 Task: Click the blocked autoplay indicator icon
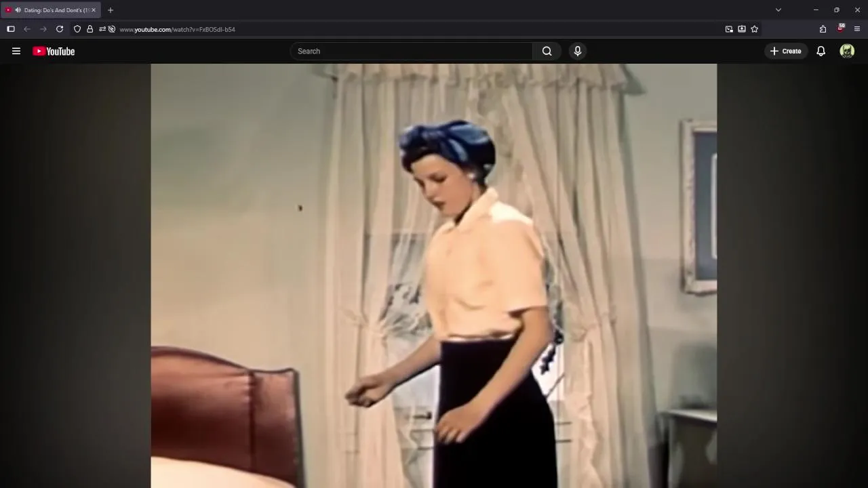coord(112,29)
